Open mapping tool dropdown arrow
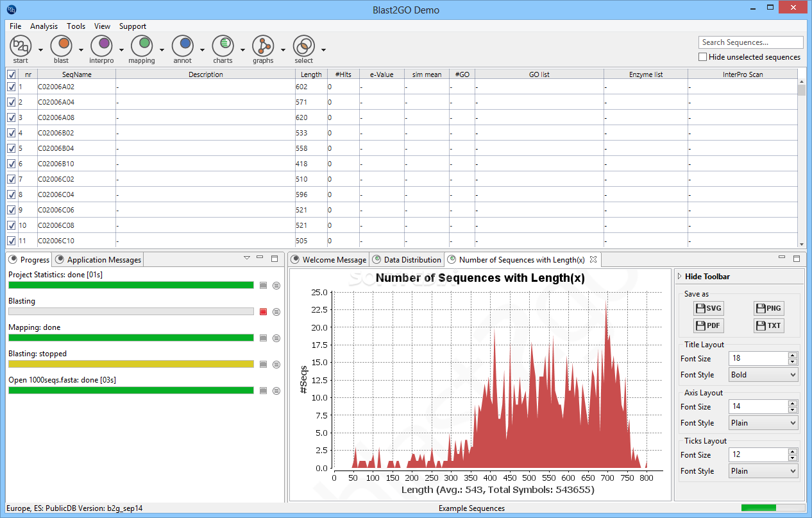This screenshot has width=812, height=518. 162,49
